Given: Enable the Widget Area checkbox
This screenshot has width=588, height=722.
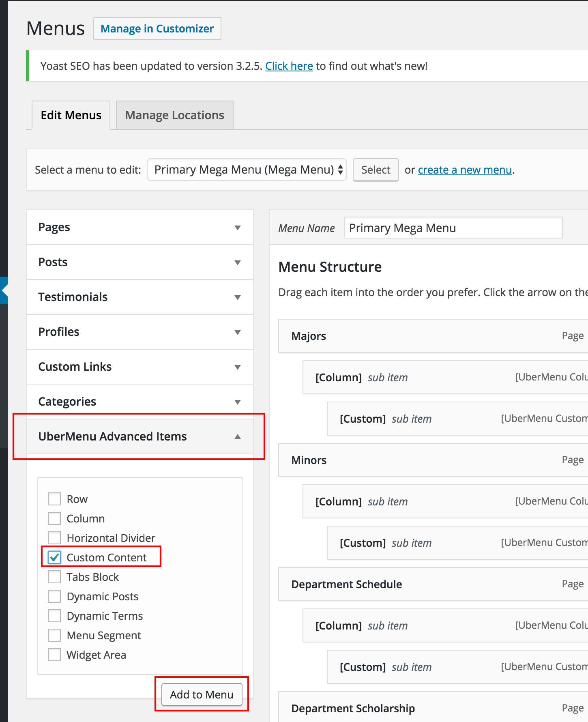Looking at the screenshot, I should [x=54, y=655].
